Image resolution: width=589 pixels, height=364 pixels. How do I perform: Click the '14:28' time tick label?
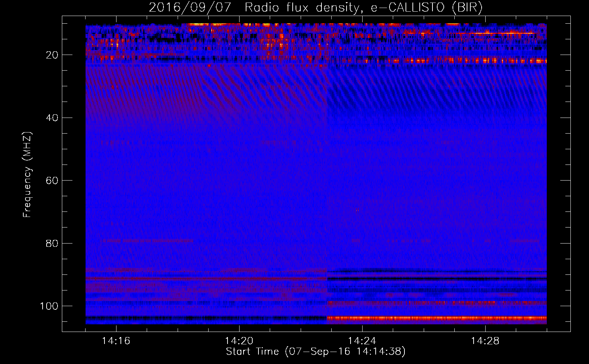pos(485,341)
